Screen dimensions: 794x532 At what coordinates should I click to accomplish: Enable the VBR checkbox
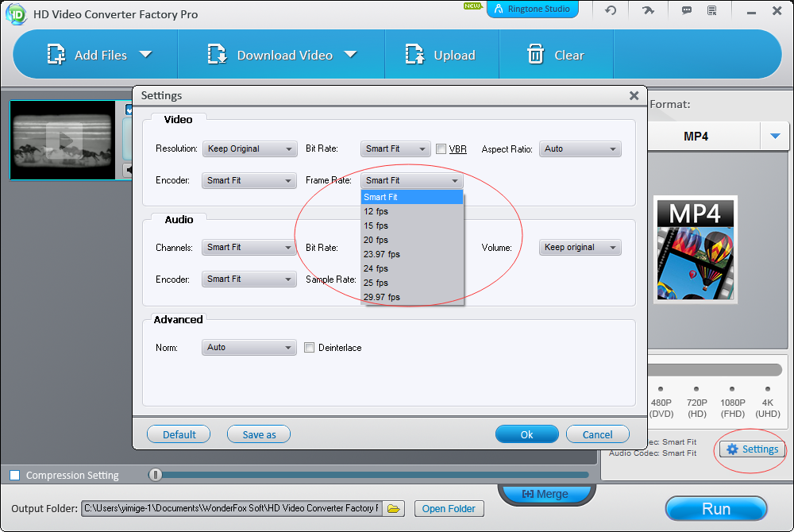(441, 148)
